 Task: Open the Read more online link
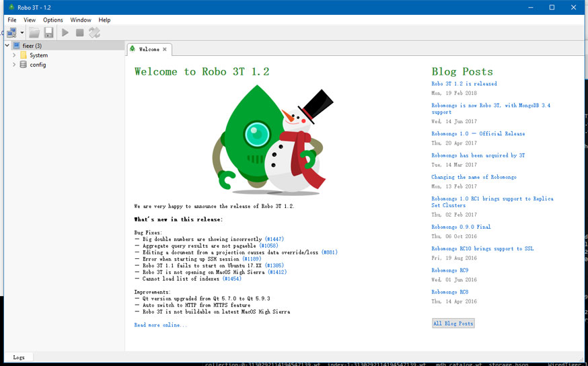[161, 325]
